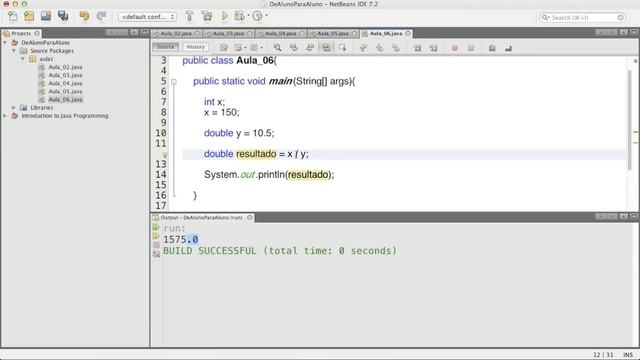Expand the Libraries node
640x360 pixels.
[x=14, y=107]
